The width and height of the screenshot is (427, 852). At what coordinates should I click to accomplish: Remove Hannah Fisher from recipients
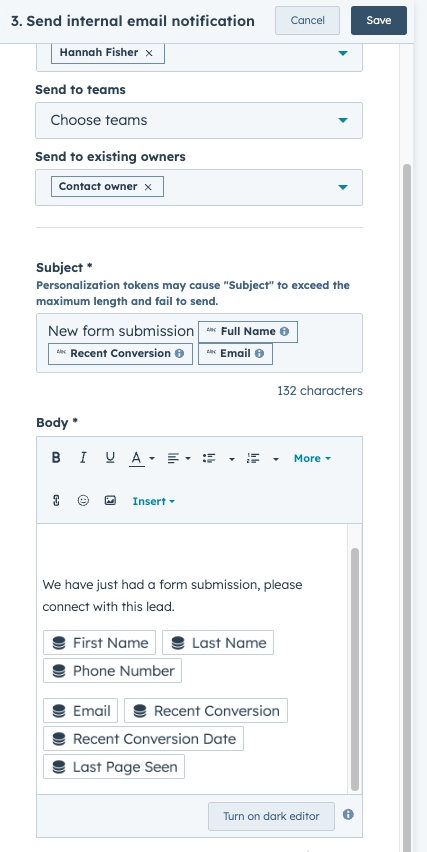tap(149, 53)
